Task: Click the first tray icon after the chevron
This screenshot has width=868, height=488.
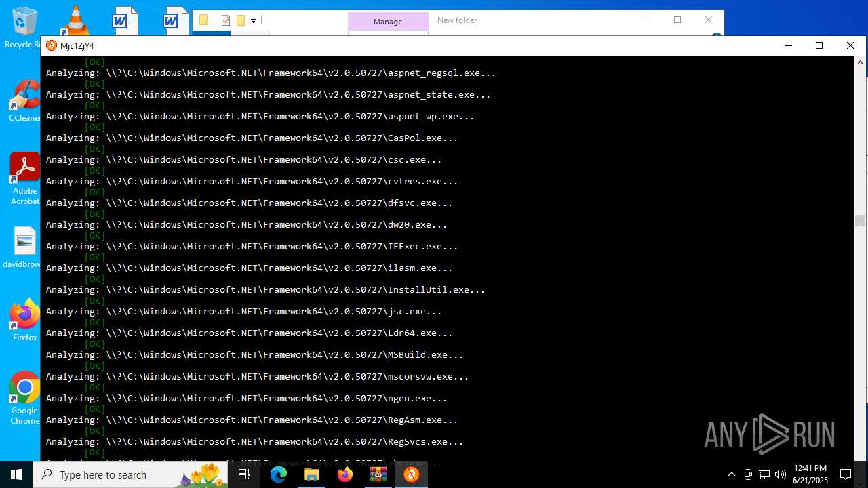Action: pyautogui.click(x=748, y=474)
